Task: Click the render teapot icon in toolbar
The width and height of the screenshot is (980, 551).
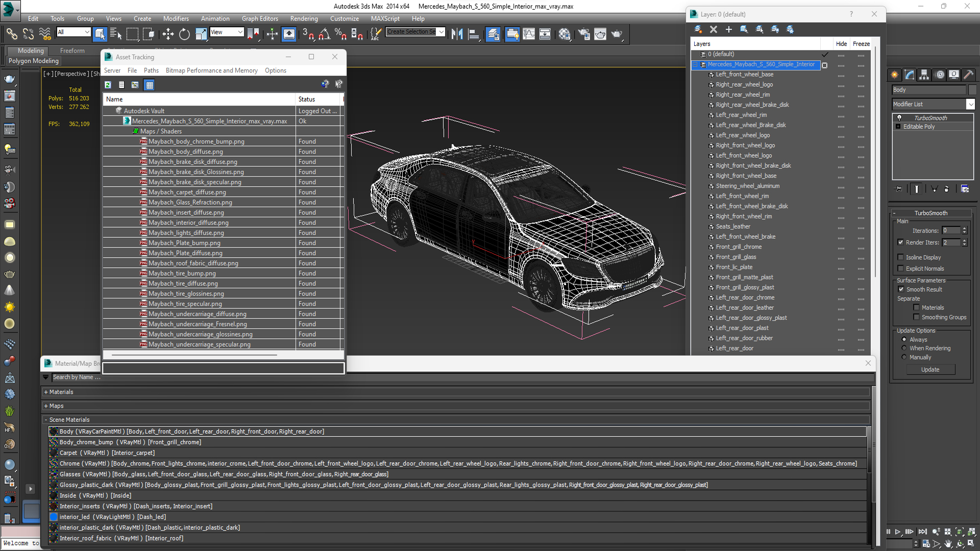Action: pyautogui.click(x=617, y=34)
